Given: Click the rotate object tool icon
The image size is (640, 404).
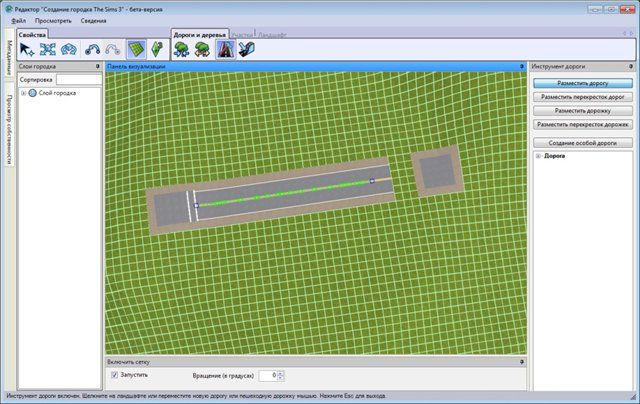Looking at the screenshot, I should coord(69,49).
